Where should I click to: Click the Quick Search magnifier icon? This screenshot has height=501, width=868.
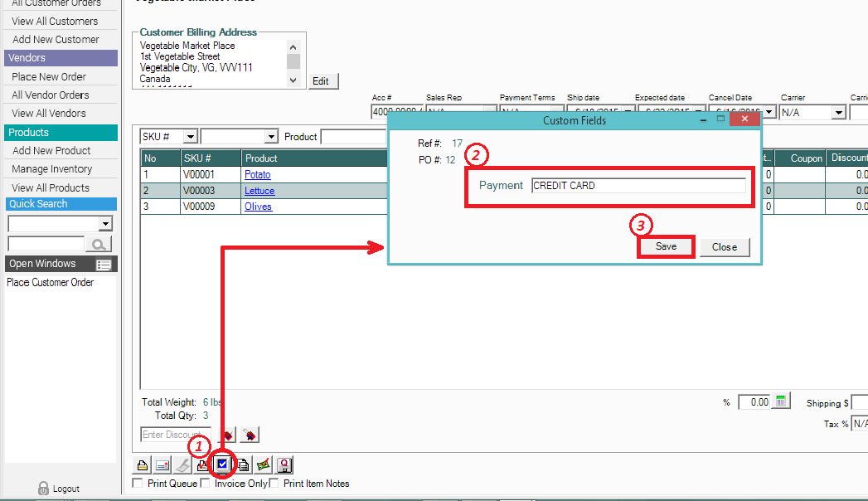99,244
